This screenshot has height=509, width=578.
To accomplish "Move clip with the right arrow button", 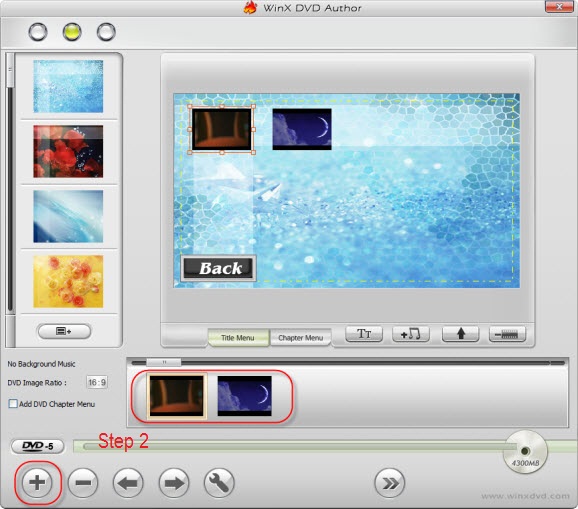I will [x=174, y=482].
